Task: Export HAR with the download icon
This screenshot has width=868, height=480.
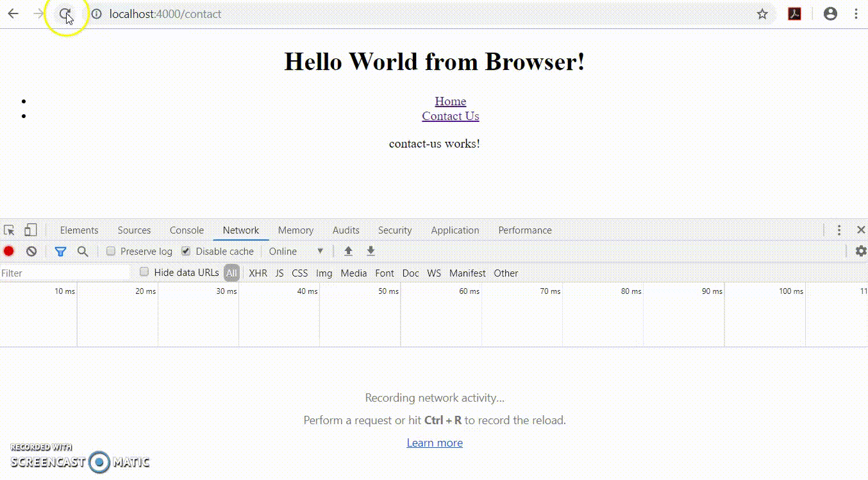Action: pos(371,251)
